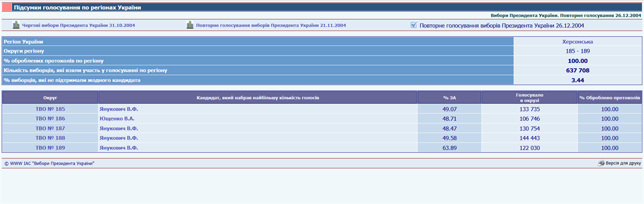Click Голосувало в окрузі column header
The image size is (644, 204).
(530, 98)
